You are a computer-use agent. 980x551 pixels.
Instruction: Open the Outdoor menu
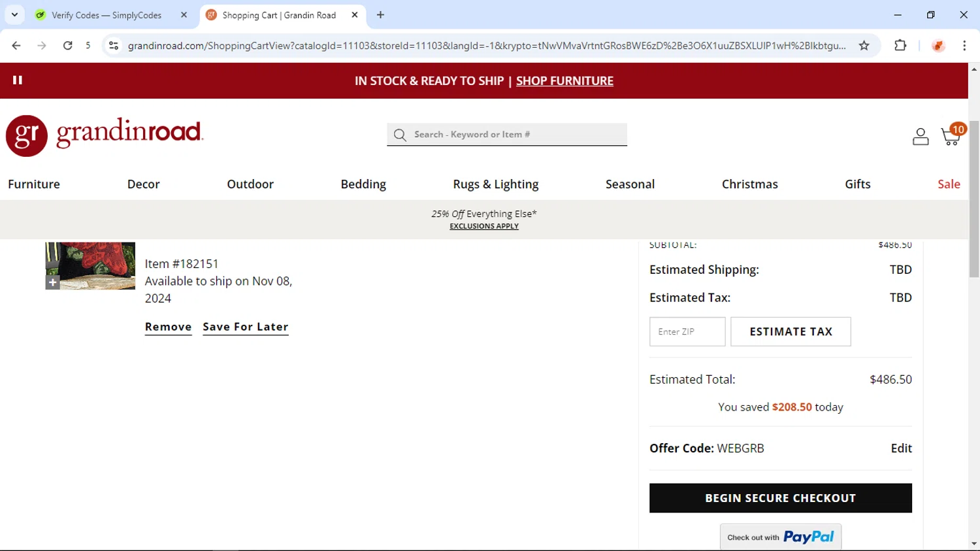[250, 184]
